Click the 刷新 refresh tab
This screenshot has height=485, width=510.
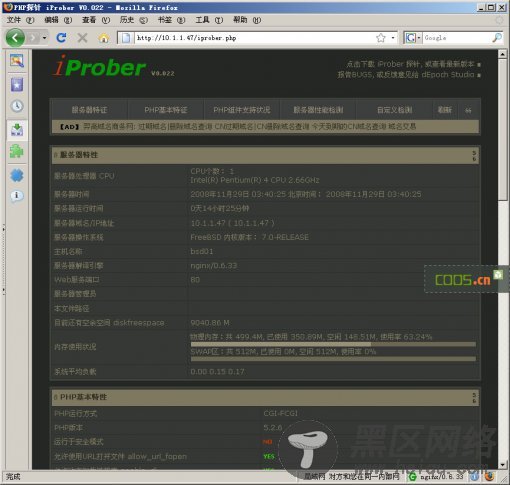pyautogui.click(x=445, y=110)
